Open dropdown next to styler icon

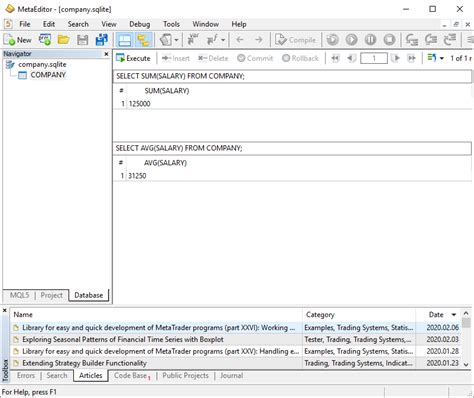pyautogui.click(x=176, y=40)
